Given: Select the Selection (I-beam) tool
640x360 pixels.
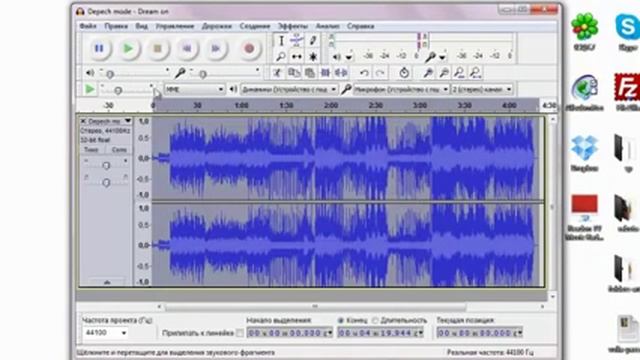Looking at the screenshot, I should click(281, 41).
